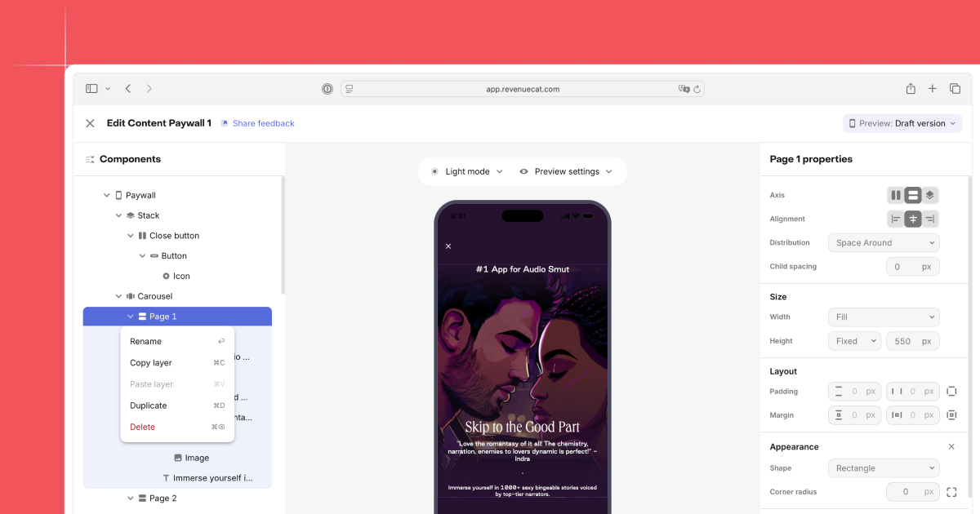Viewport: 980px width, 514px height.
Task: Expand individual padding sides
Action: pos(951,392)
